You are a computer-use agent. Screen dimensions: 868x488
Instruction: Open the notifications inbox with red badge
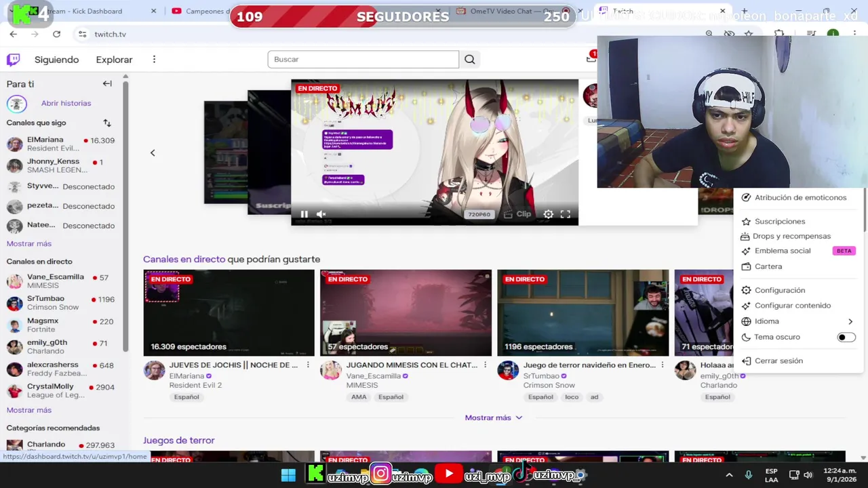click(x=591, y=58)
